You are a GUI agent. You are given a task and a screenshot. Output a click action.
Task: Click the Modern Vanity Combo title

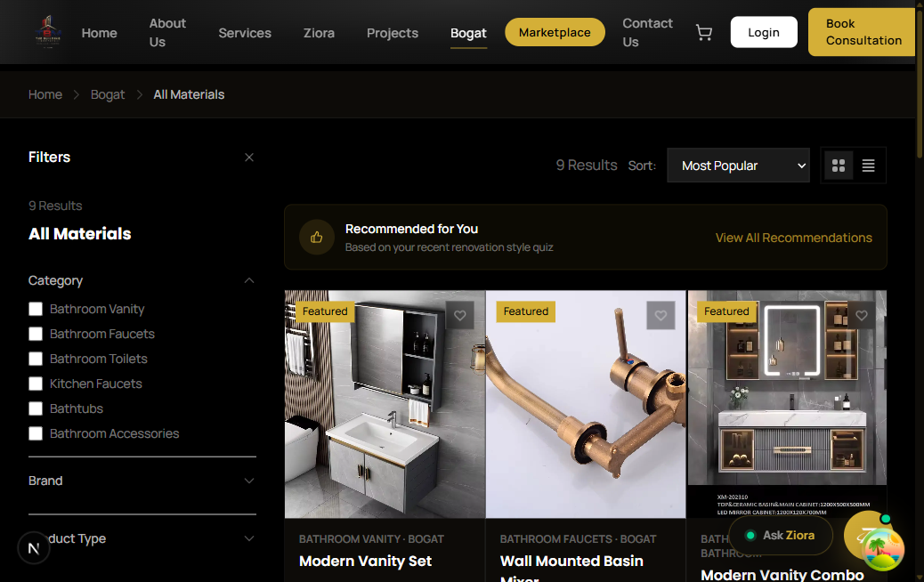pos(782,574)
